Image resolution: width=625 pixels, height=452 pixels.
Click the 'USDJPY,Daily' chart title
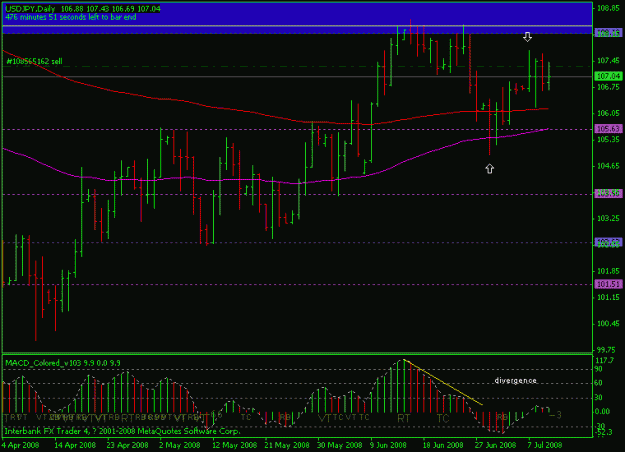(30, 9)
